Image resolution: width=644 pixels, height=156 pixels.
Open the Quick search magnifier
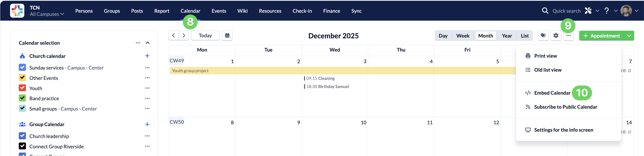click(545, 11)
